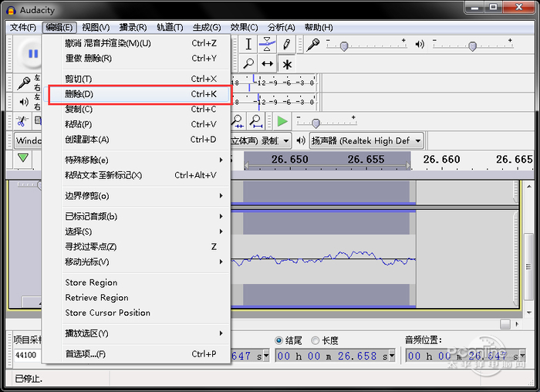This screenshot has height=392, width=540.
Task: Click the green timeline quick-play triangle
Action: pyautogui.click(x=22, y=158)
